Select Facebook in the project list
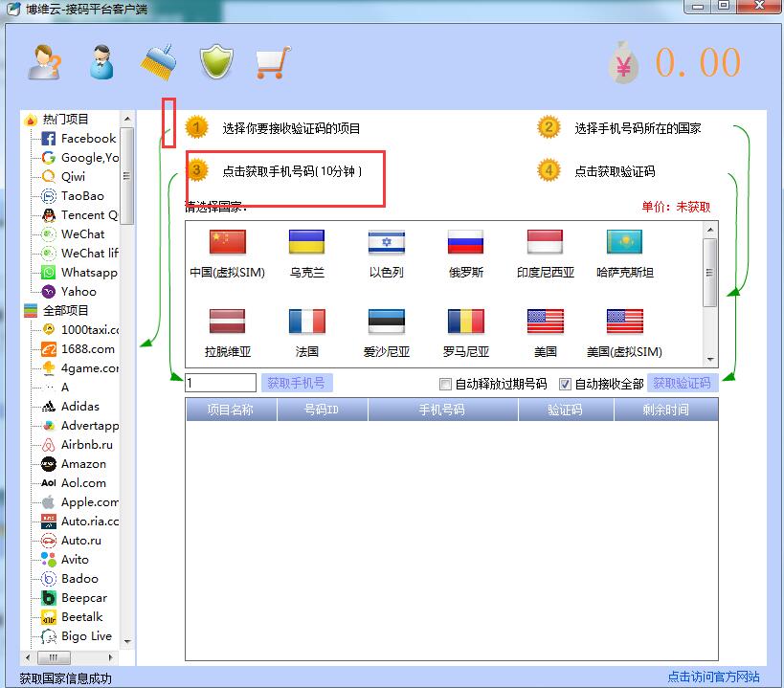This screenshot has width=784, height=688. pyautogui.click(x=87, y=139)
